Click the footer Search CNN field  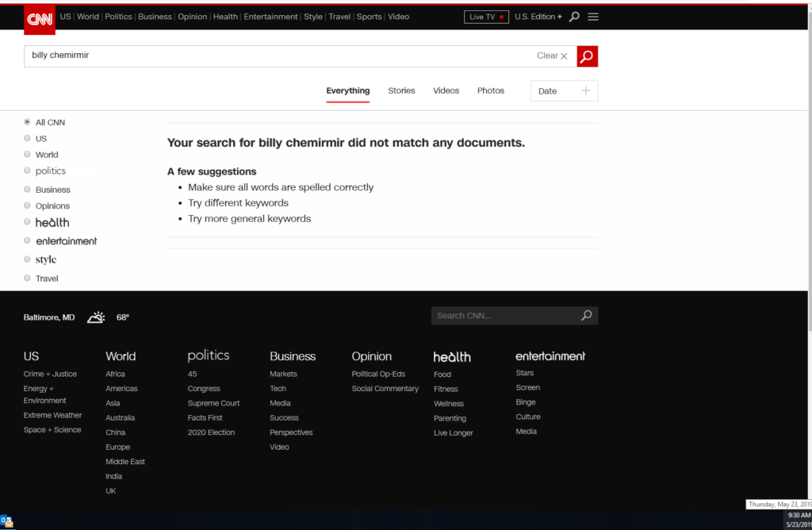(x=506, y=316)
